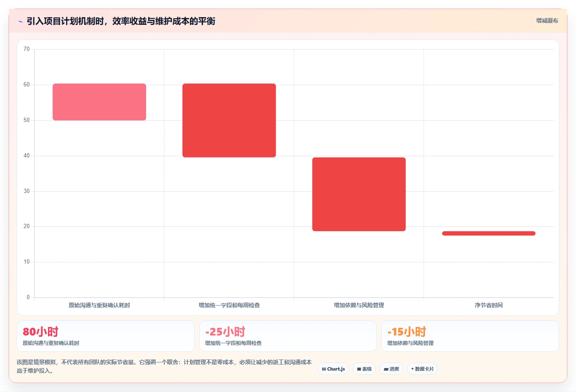Image resolution: width=576 pixels, height=392 pixels.
Task: Click the 80小时 card caption 原始沟通与重复确认耗时
Action: (51, 343)
